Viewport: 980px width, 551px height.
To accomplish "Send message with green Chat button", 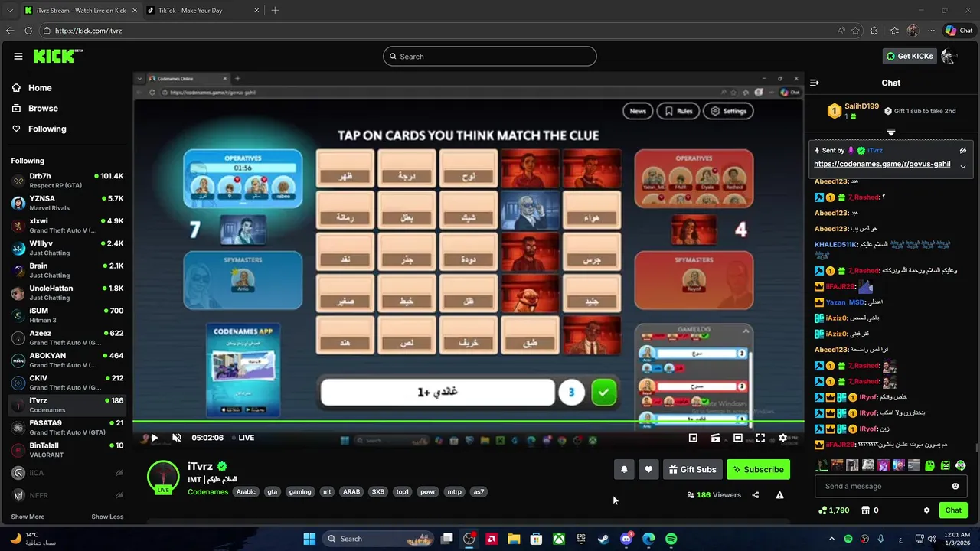I will tap(953, 510).
